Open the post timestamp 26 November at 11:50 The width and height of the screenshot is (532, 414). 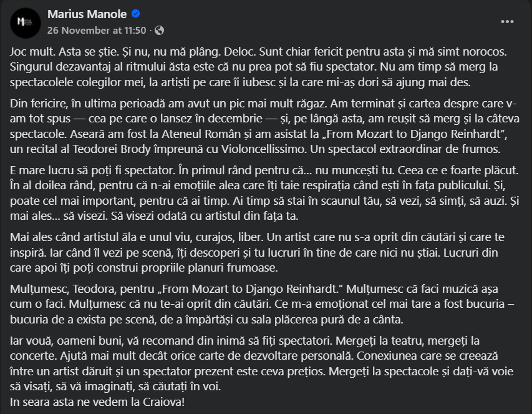[97, 30]
